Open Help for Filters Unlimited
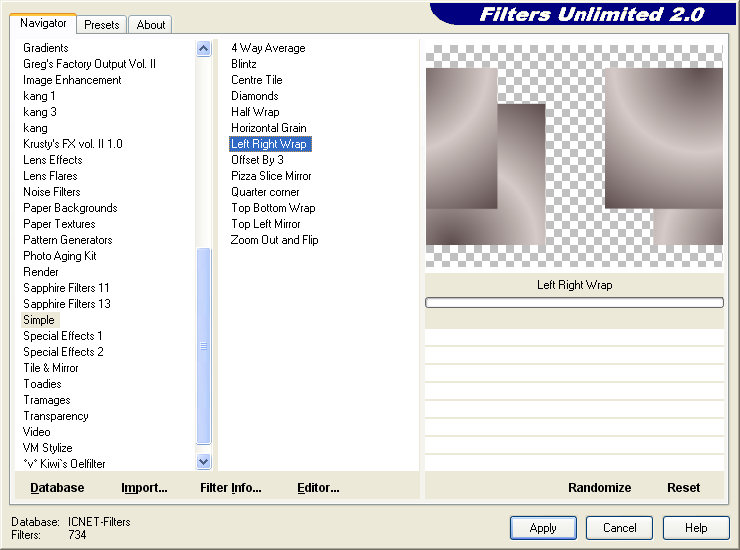 point(696,528)
